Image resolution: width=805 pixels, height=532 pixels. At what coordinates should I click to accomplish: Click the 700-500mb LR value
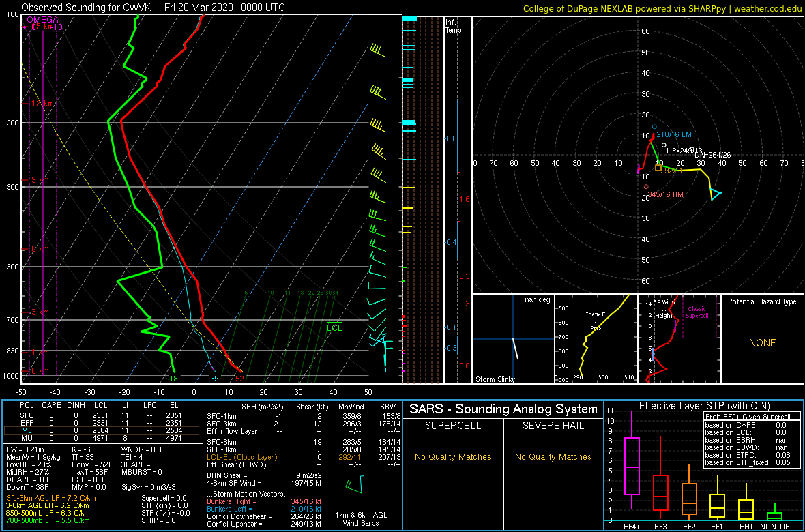[x=47, y=520]
